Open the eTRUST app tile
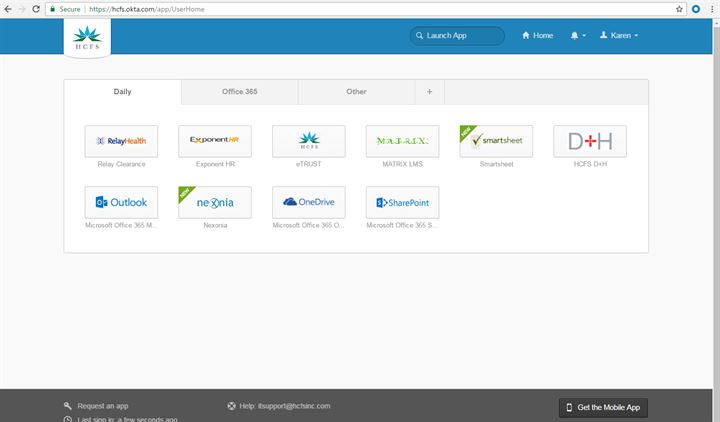The image size is (720, 422). [x=308, y=141]
